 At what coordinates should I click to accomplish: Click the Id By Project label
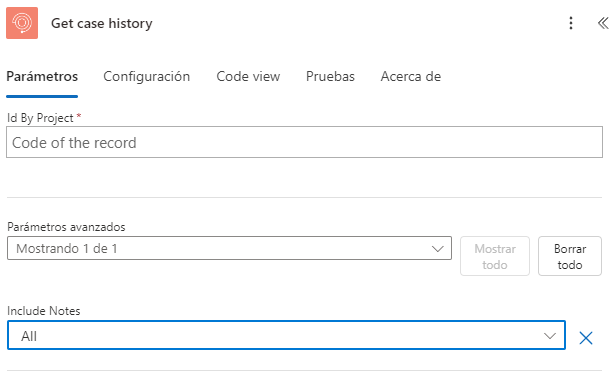(x=40, y=118)
